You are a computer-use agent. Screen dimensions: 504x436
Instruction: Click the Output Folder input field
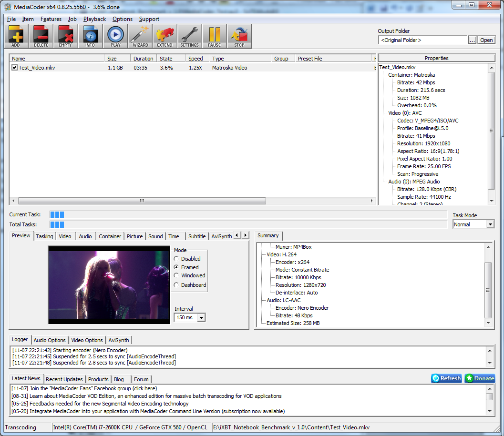[422, 40]
